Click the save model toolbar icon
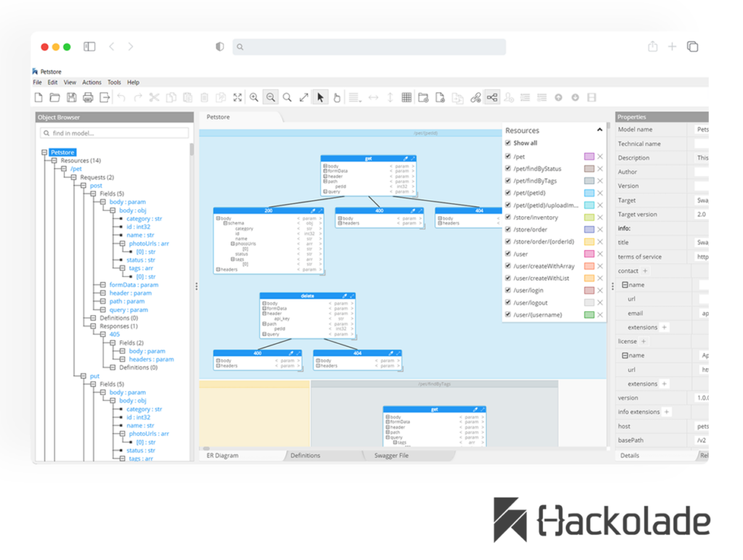Image resolution: width=743 pixels, height=560 pixels. [71, 97]
